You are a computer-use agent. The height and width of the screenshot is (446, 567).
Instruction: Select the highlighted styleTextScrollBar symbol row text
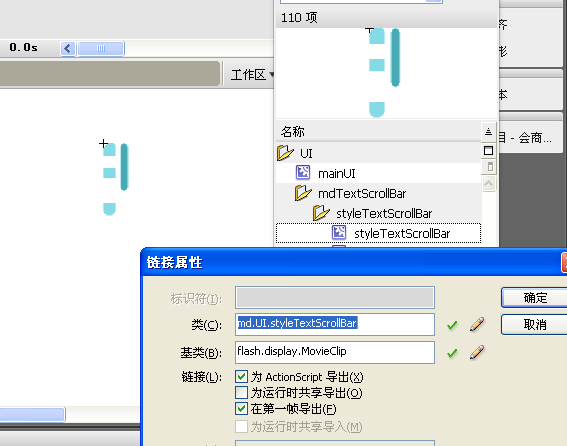tap(402, 233)
